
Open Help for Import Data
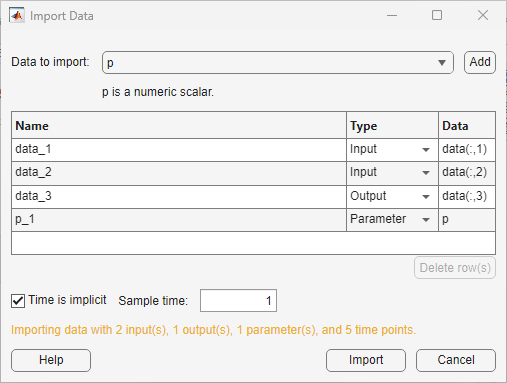click(x=51, y=360)
